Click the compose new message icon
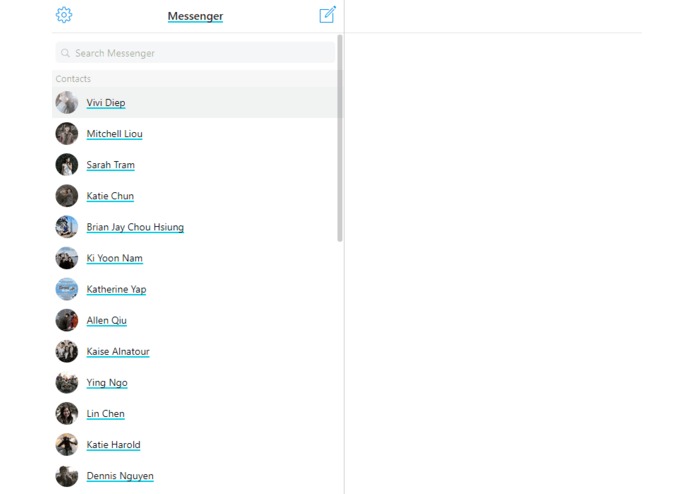695x494 pixels. [x=328, y=15]
